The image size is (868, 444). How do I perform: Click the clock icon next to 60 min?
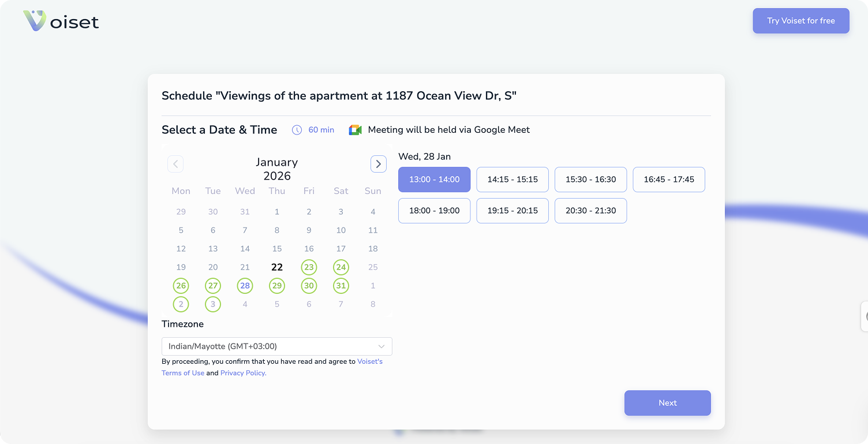point(295,130)
